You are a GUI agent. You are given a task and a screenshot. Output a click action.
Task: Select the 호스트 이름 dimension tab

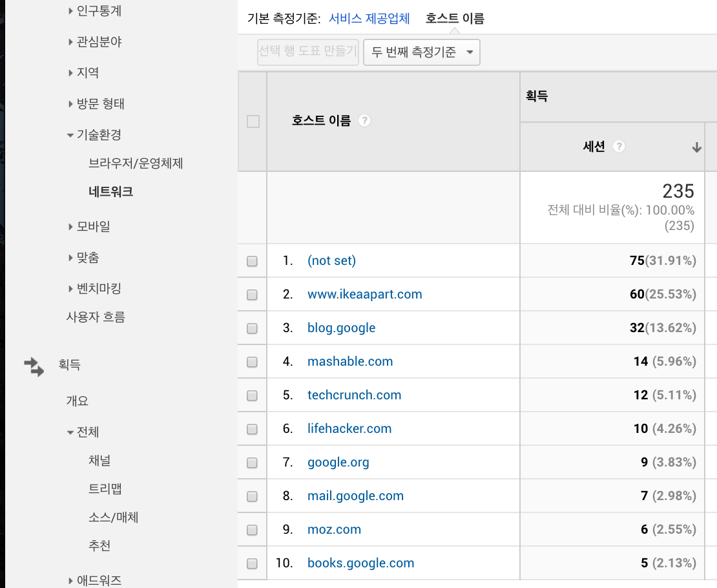tap(455, 18)
